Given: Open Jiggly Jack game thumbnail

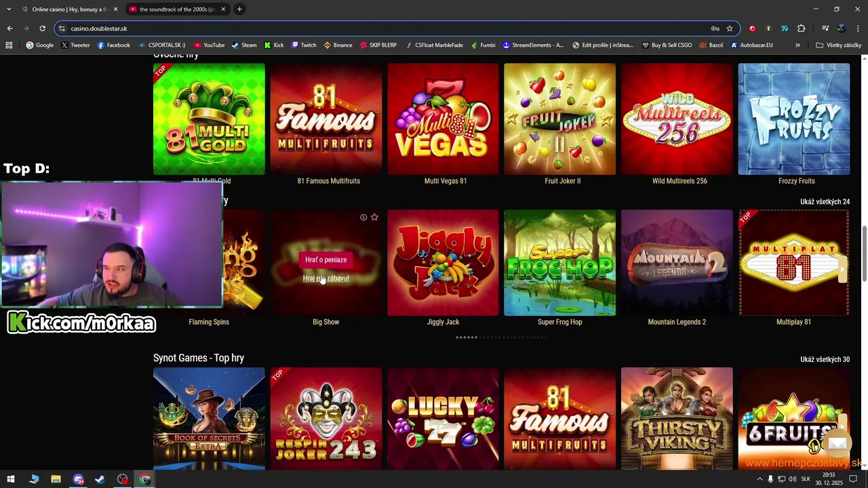Looking at the screenshot, I should (443, 263).
